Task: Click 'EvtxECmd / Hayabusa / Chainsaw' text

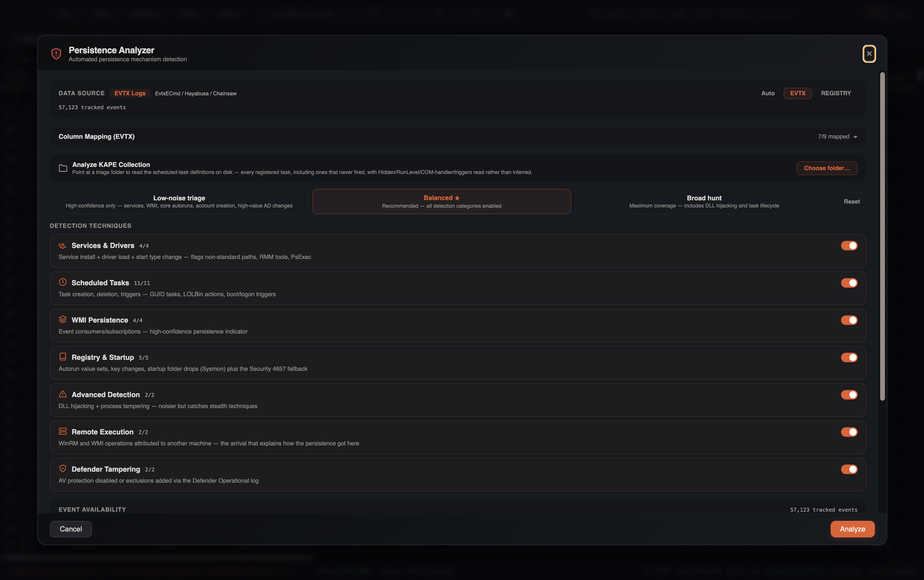Action: (196, 94)
